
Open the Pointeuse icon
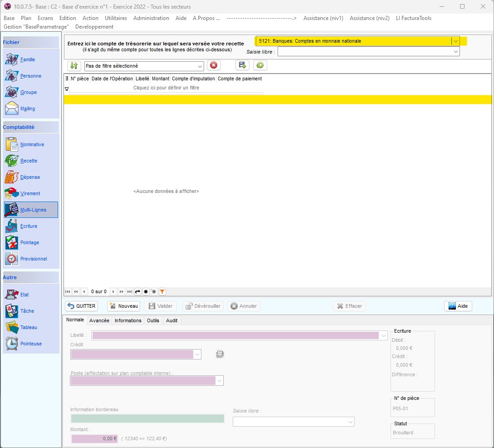(12, 344)
